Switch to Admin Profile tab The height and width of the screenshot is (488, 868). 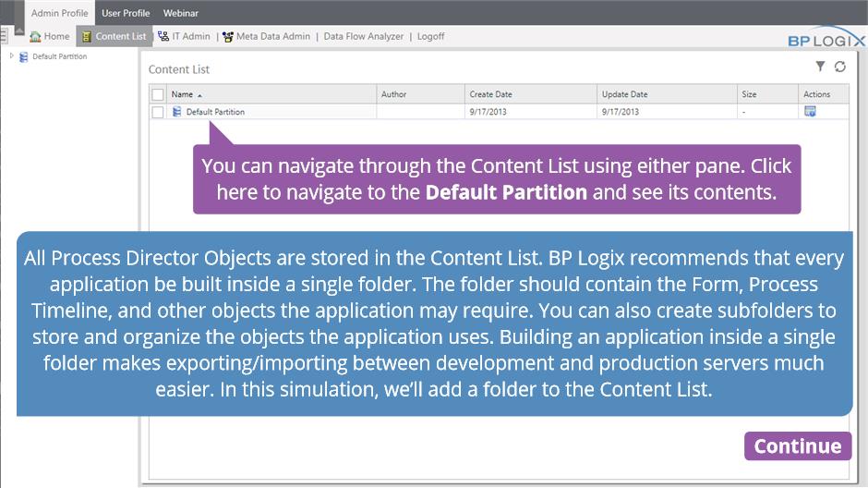tap(59, 13)
